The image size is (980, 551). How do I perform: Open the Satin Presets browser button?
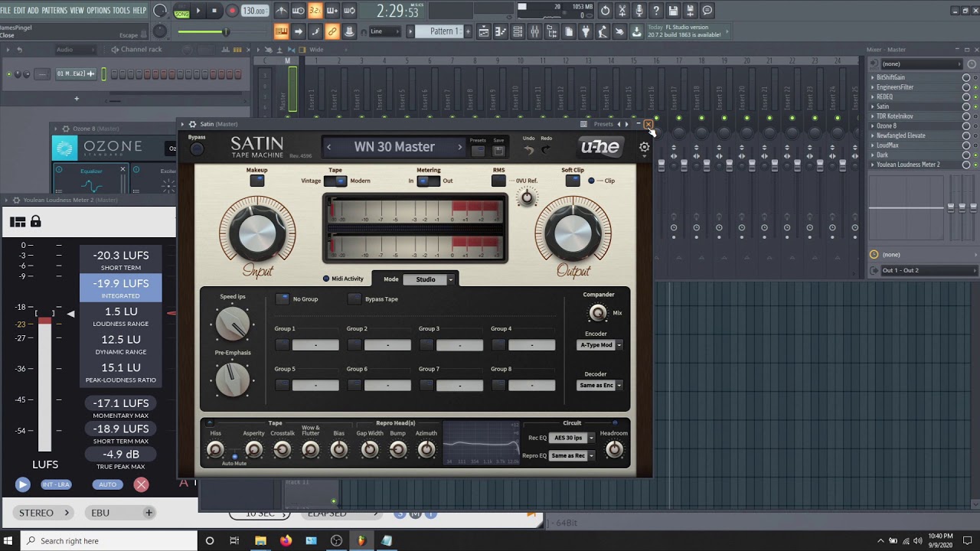tap(478, 150)
